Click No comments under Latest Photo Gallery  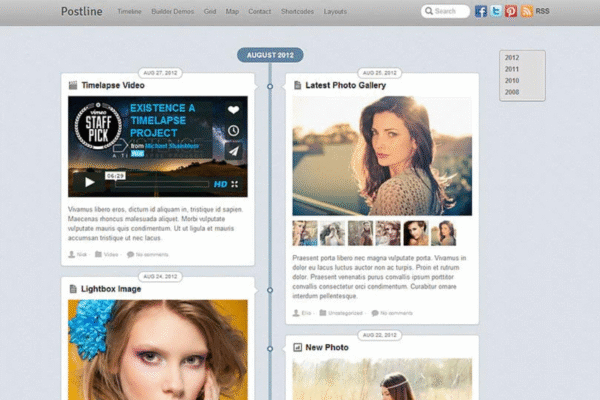point(396,313)
